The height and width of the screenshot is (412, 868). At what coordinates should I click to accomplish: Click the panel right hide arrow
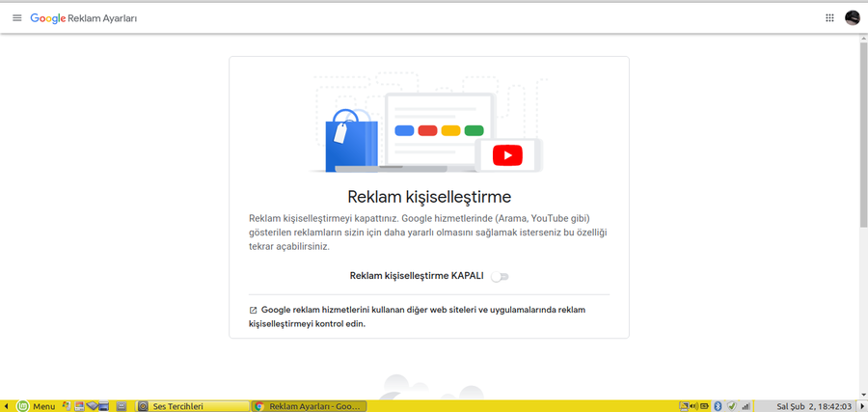tap(862, 406)
